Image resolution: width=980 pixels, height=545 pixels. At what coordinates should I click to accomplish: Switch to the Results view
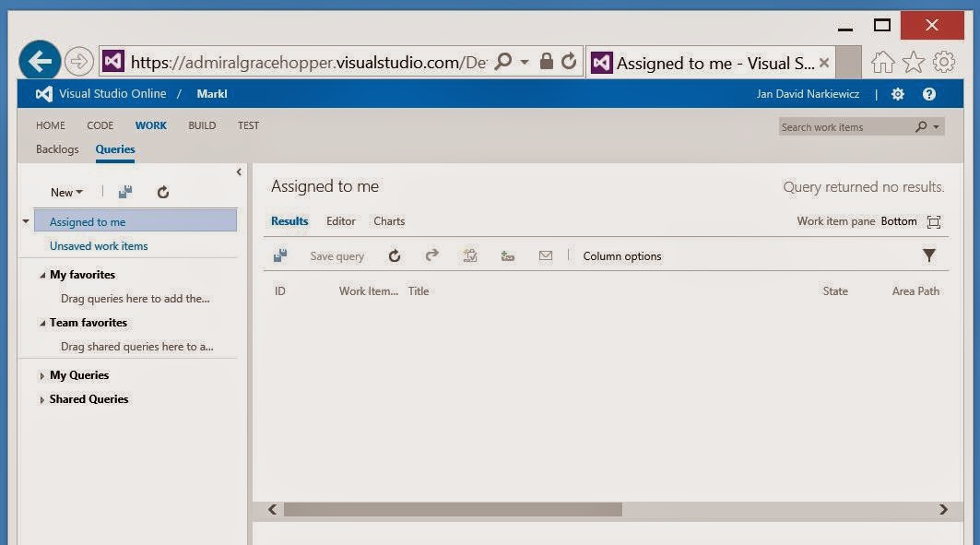pos(289,220)
